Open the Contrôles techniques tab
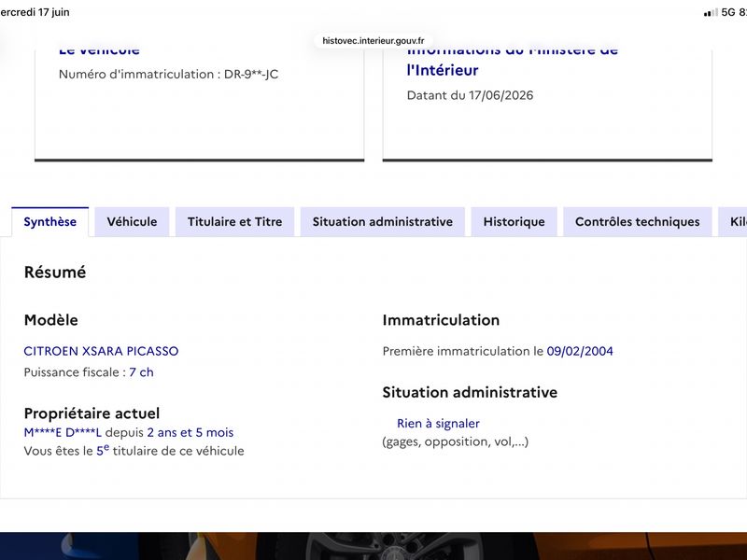This screenshot has height=560, width=747. tap(638, 222)
